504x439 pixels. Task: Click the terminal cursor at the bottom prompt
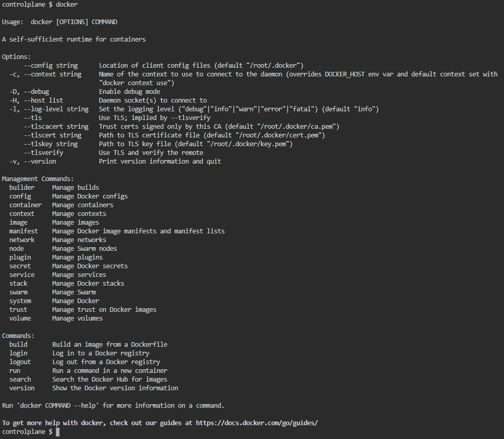point(57,432)
